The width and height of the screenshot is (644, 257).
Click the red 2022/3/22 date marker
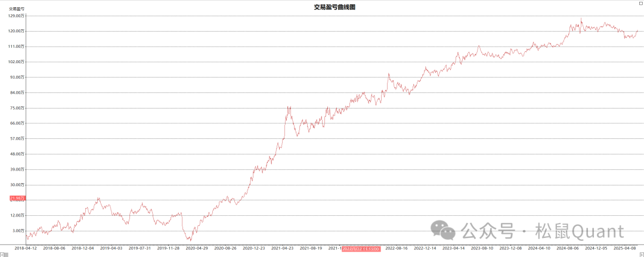pos(360,247)
